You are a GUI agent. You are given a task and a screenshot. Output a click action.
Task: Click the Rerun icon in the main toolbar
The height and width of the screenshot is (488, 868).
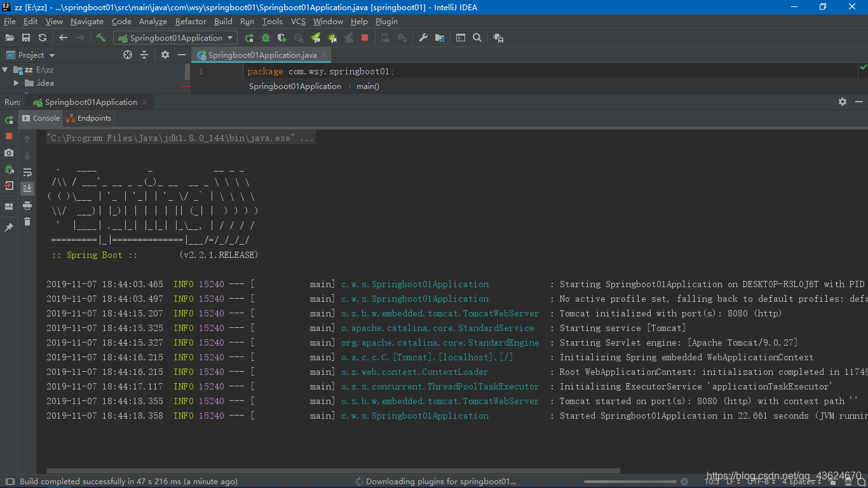[249, 38]
